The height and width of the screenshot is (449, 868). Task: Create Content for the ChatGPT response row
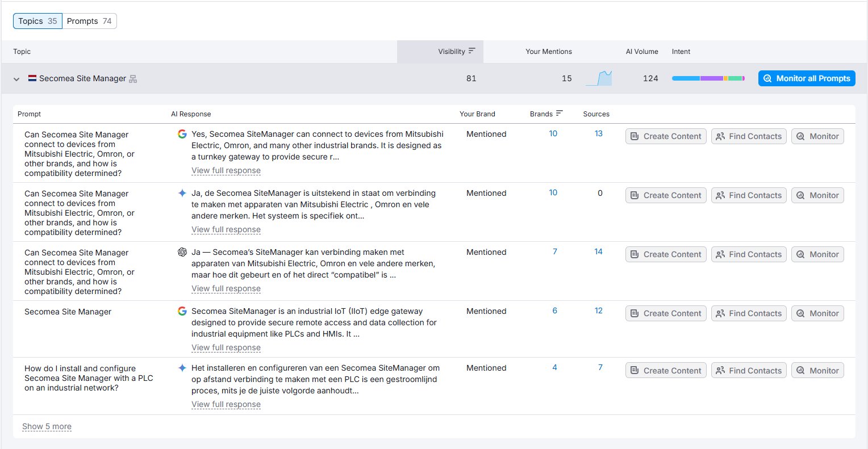point(666,254)
